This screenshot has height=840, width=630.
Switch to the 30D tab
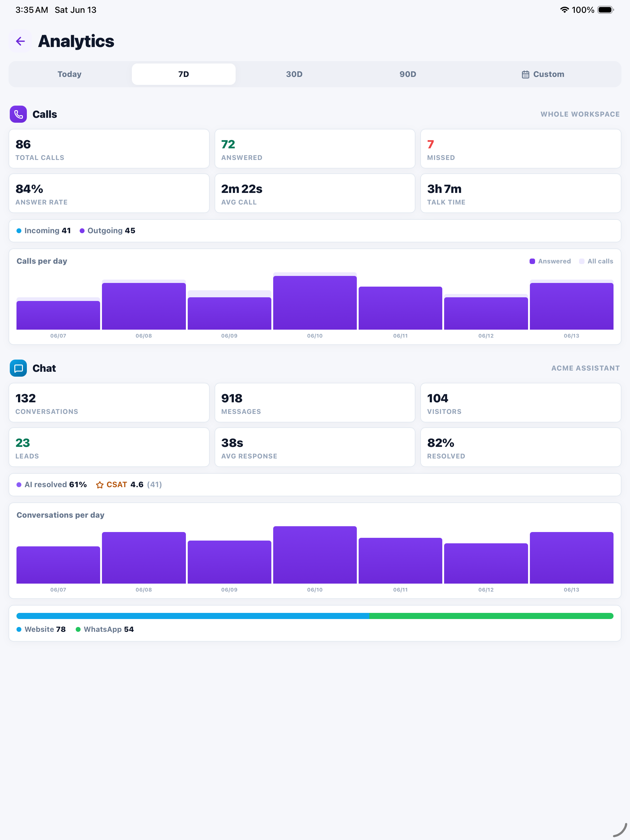(x=294, y=74)
